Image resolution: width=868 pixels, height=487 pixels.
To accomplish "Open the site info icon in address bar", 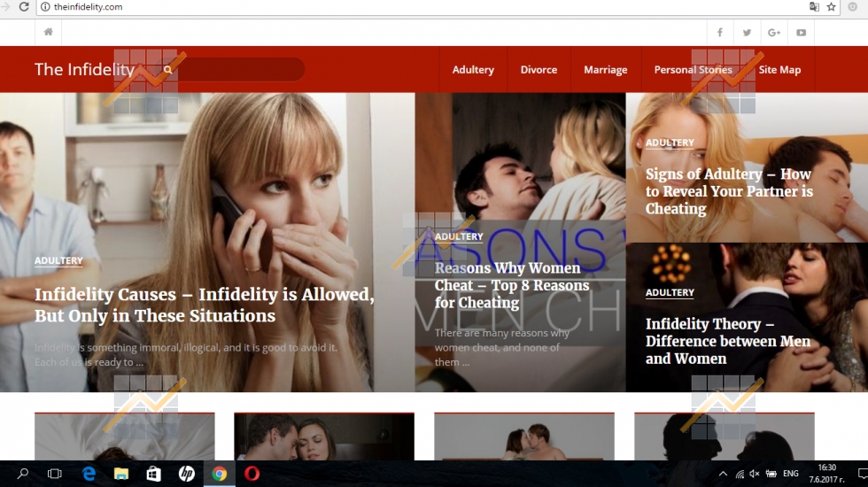I will point(45,7).
